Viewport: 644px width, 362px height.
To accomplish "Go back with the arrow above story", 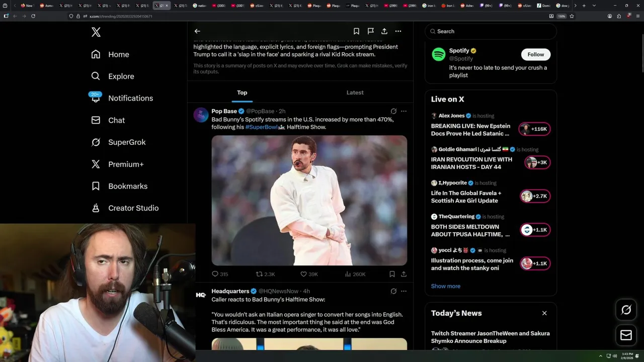I will [x=197, y=31].
